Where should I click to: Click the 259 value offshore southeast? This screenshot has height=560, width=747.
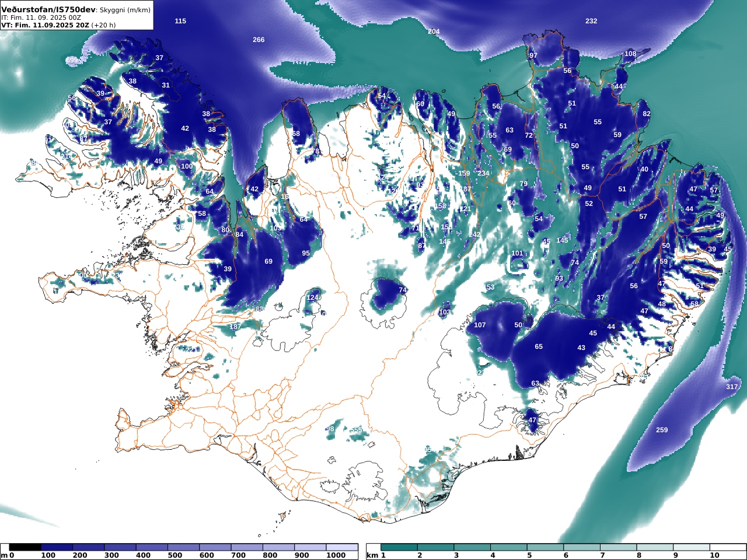661,430
